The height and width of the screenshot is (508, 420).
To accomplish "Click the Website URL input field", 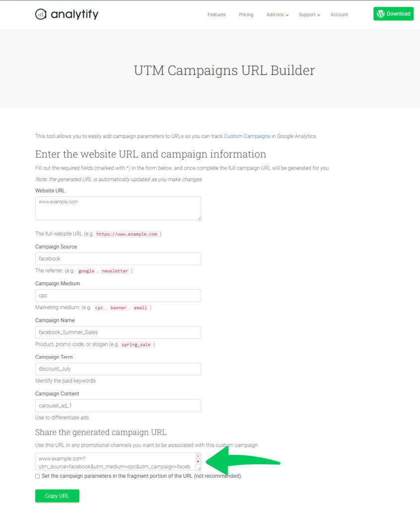I will (118, 208).
